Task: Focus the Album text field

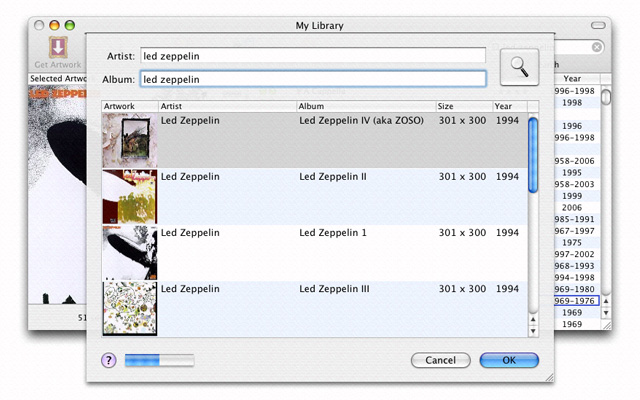Action: [312, 79]
